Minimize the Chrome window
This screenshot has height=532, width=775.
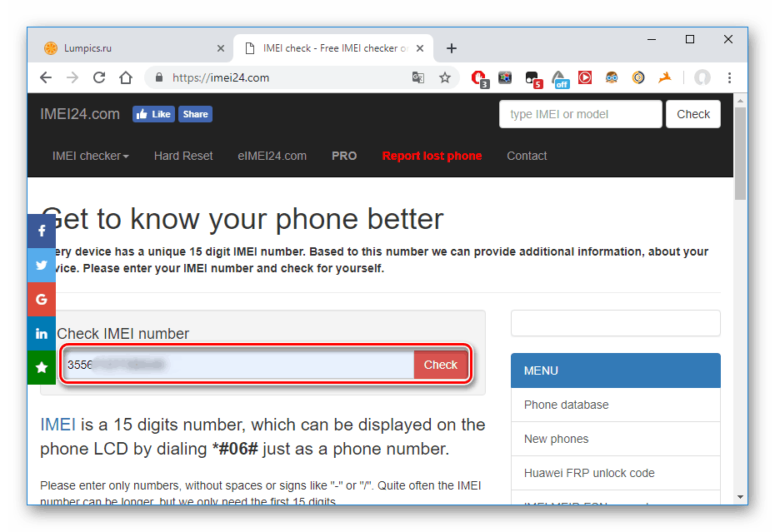(652, 39)
